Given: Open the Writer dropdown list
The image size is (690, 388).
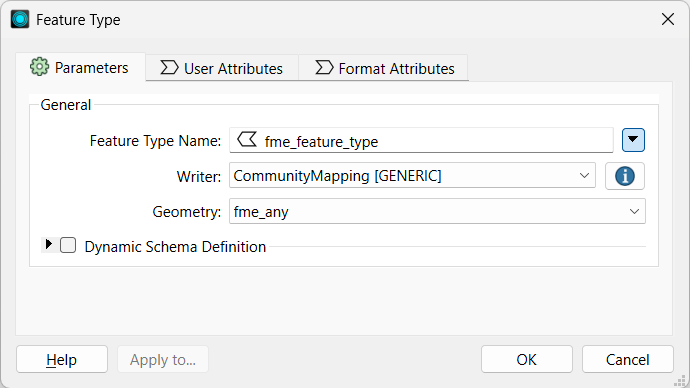Looking at the screenshot, I should 412,176.
